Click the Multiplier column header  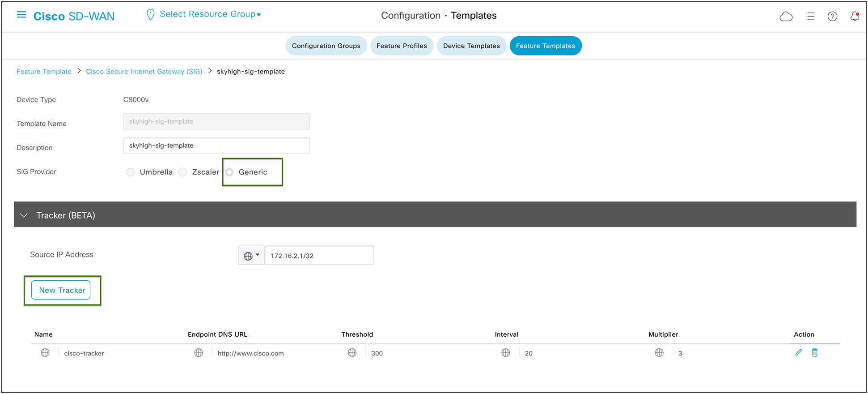click(x=663, y=334)
